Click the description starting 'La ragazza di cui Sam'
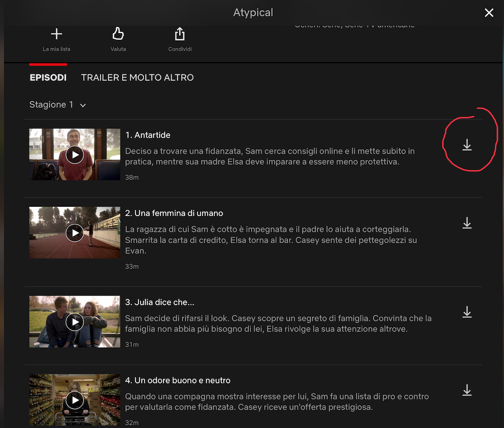Image resolution: width=504 pixels, height=428 pixels. (x=271, y=240)
